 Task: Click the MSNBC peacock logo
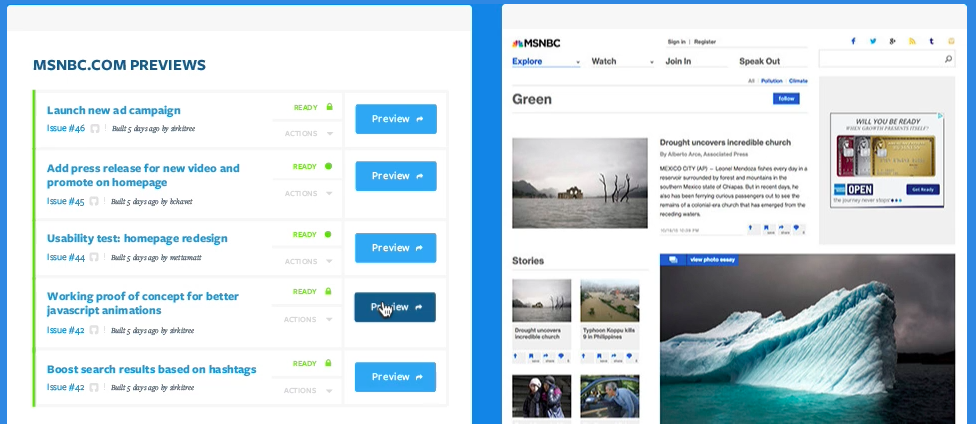(x=536, y=43)
